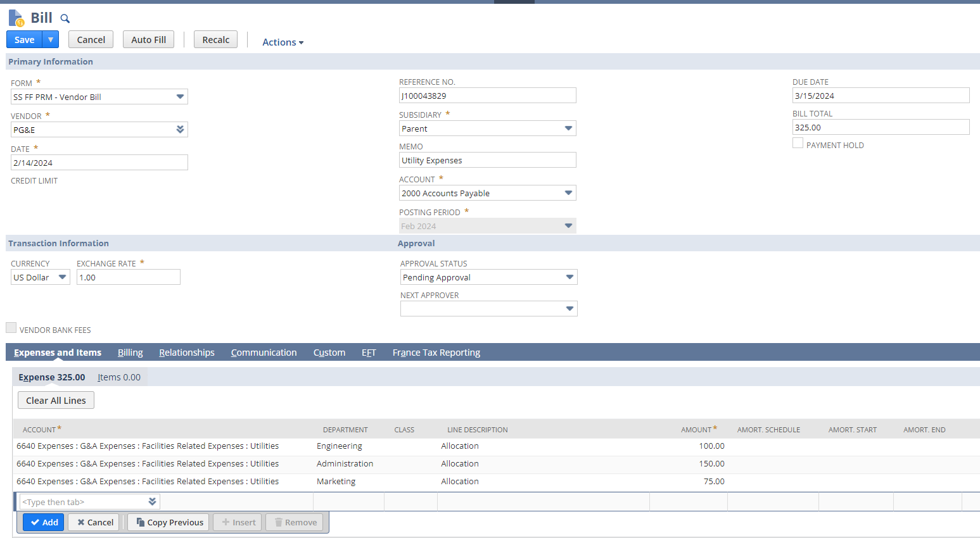The image size is (980, 538).
Task: Click inside the Memo field
Action: pos(487,160)
